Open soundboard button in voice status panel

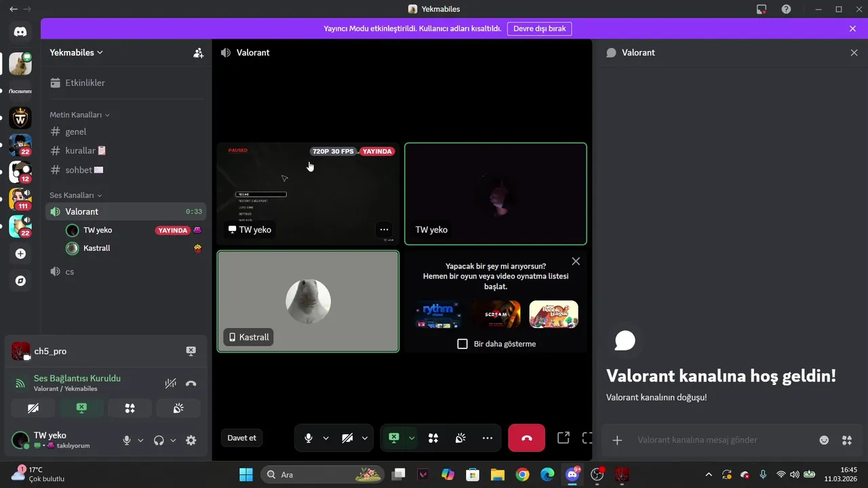[x=178, y=408]
